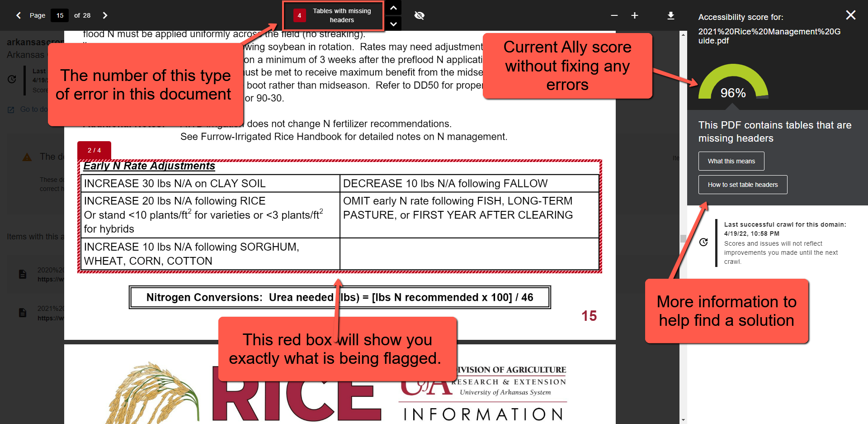Click the crawl refresh icon in side panel

(x=703, y=242)
